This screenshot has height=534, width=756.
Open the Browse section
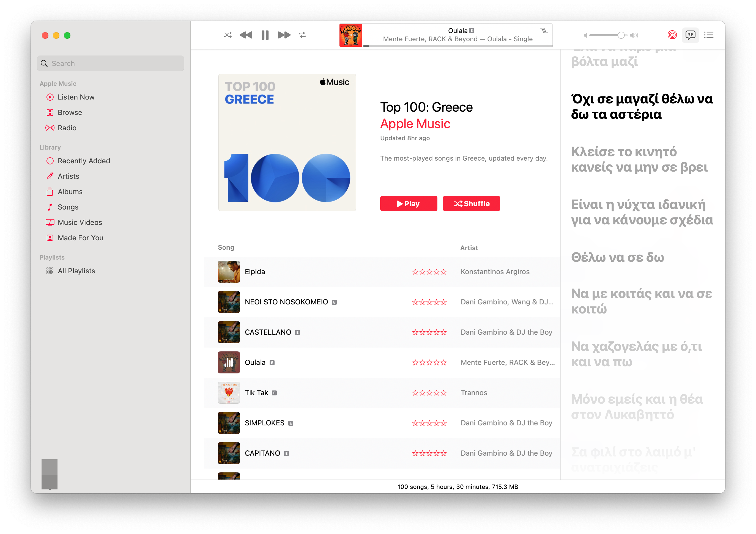(70, 112)
